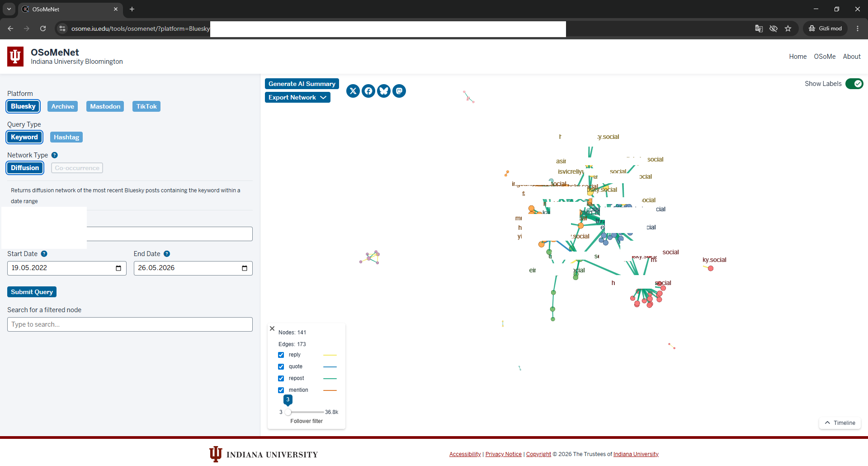
Task: Open the About navigation link
Action: (x=852, y=57)
